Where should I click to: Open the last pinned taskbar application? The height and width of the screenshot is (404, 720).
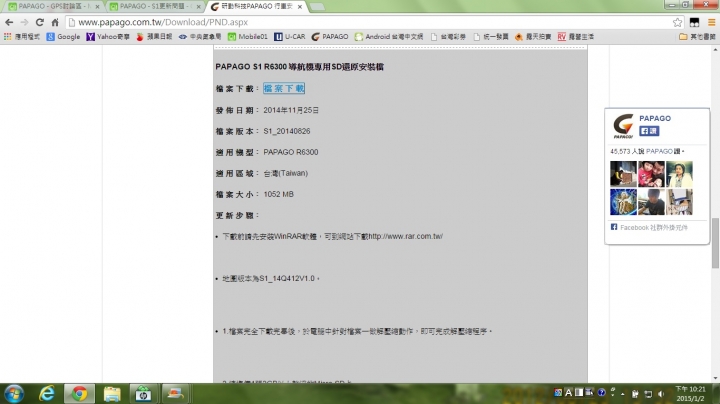click(175, 394)
